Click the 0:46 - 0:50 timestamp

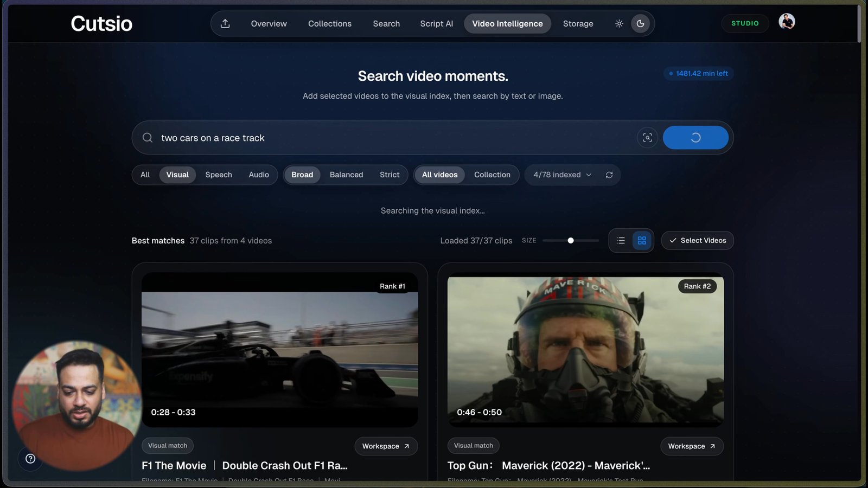pos(479,412)
